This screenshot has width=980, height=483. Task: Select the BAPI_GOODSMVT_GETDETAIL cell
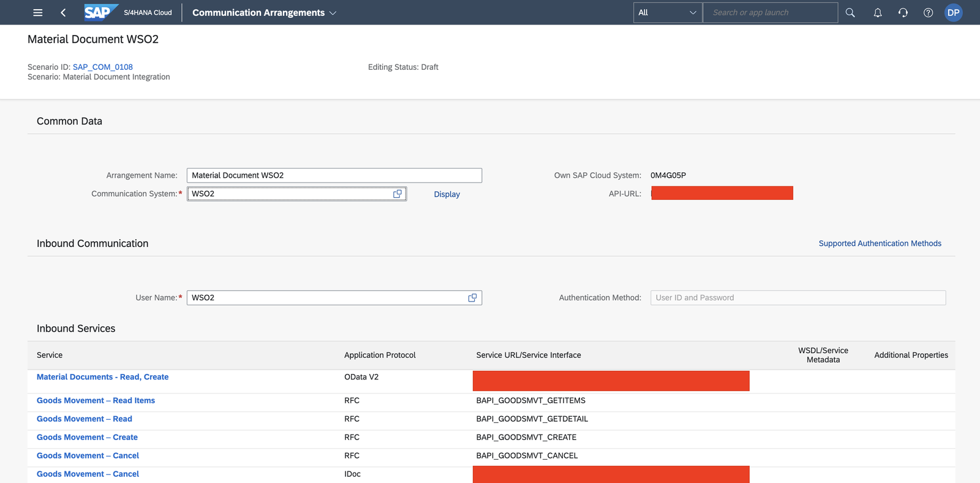[x=532, y=419]
